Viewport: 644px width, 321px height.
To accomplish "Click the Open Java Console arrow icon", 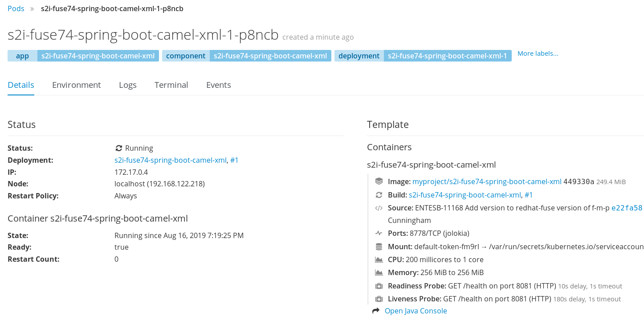I will (376, 311).
